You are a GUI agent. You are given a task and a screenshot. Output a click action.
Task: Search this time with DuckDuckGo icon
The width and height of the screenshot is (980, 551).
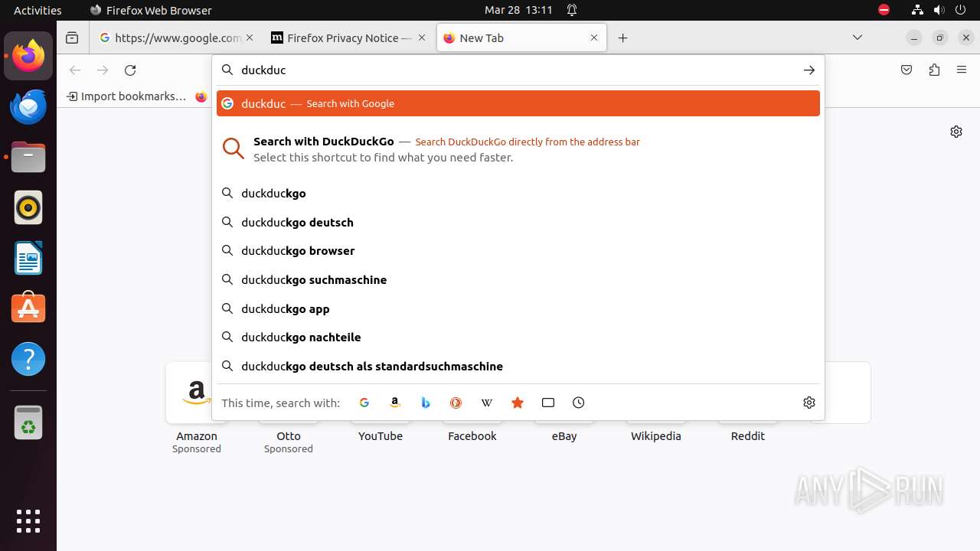(x=456, y=403)
